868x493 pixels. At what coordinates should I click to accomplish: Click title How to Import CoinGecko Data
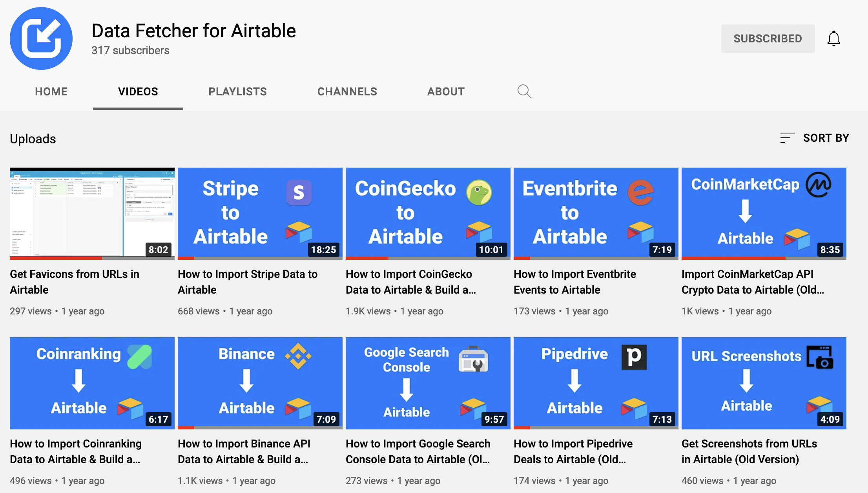click(x=410, y=282)
